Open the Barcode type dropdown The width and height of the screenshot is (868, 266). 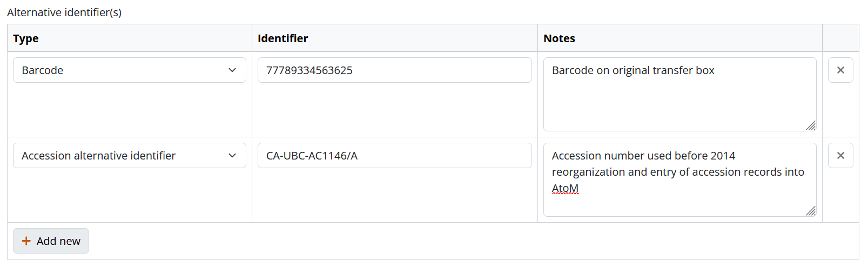tap(124, 70)
